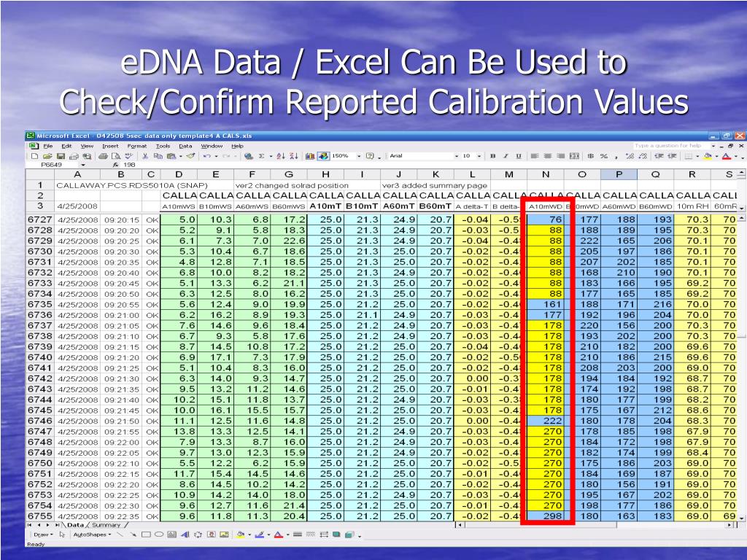This screenshot has height=560, width=747.
Task: Toggle the Drawing toolbar icon
Action: point(323,156)
